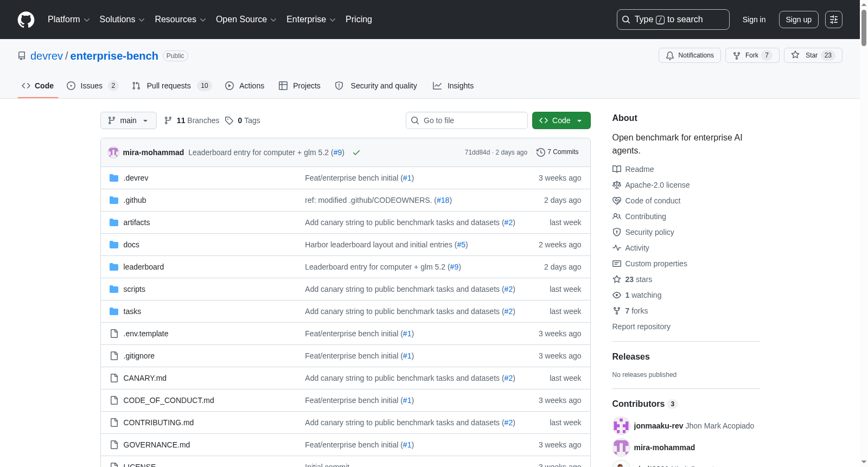This screenshot has width=868, height=467.
Task: Open the docs folder name
Action: pos(131,245)
